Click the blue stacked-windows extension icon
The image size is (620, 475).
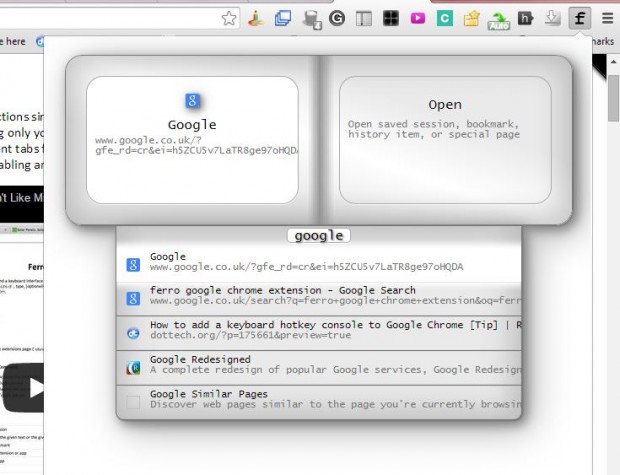pos(283,18)
